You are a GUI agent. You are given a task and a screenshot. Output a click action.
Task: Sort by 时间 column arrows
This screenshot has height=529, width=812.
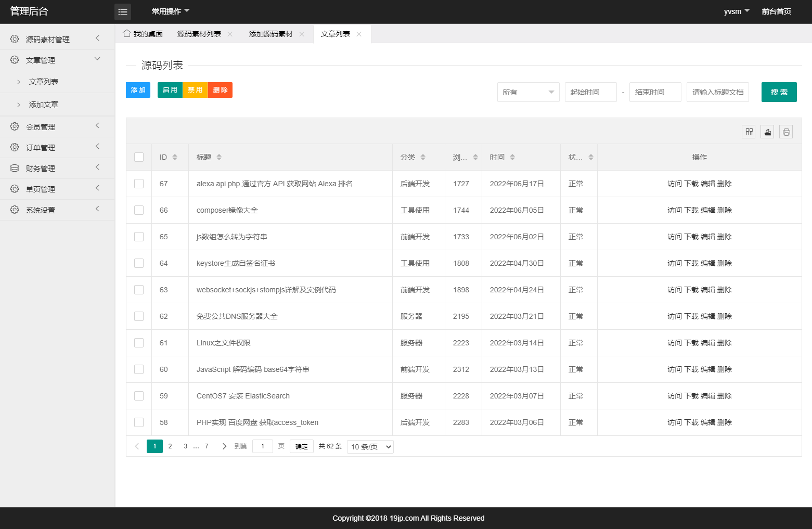[x=512, y=157]
